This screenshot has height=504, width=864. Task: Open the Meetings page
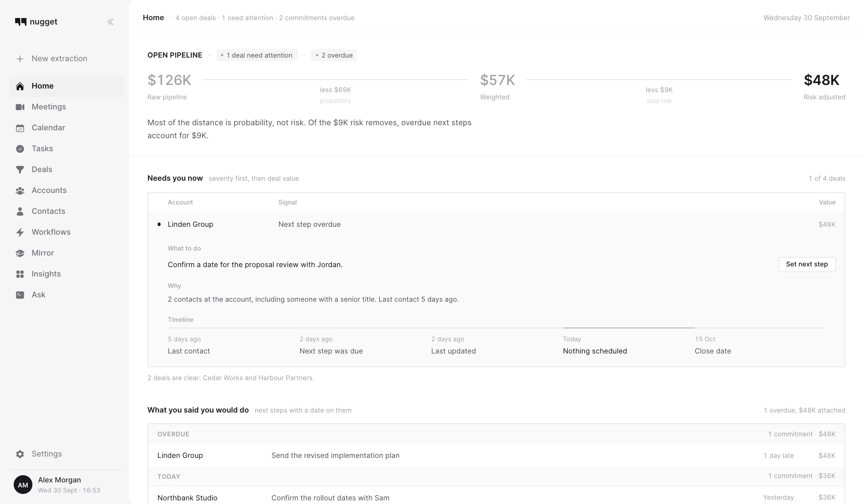(67, 107)
